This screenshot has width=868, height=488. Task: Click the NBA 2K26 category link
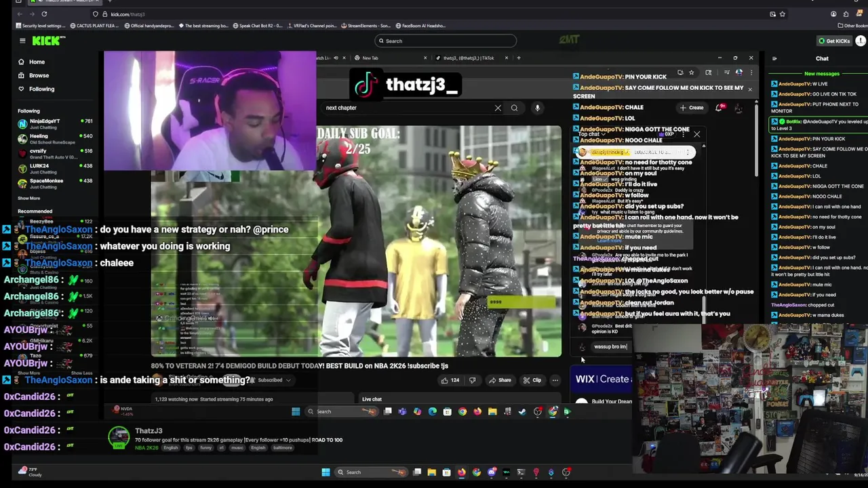[x=146, y=448]
